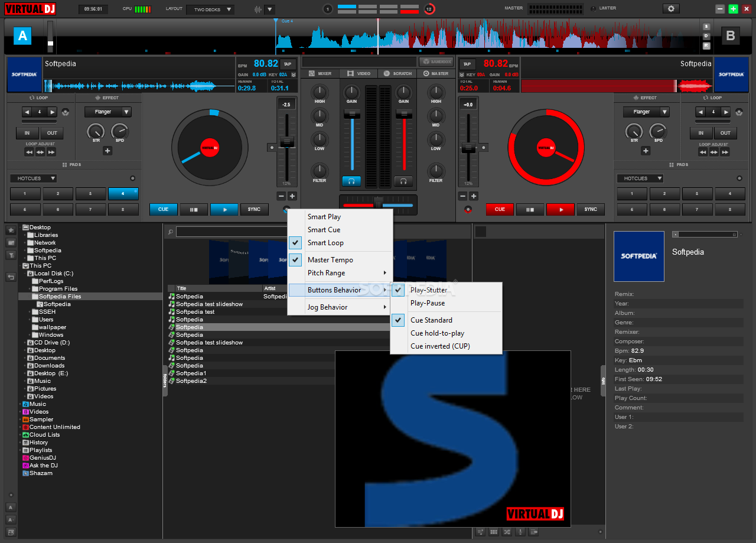Click the back arrow icon in the browser sidebar
Image resolution: width=756 pixels, height=543 pixels.
[11, 277]
